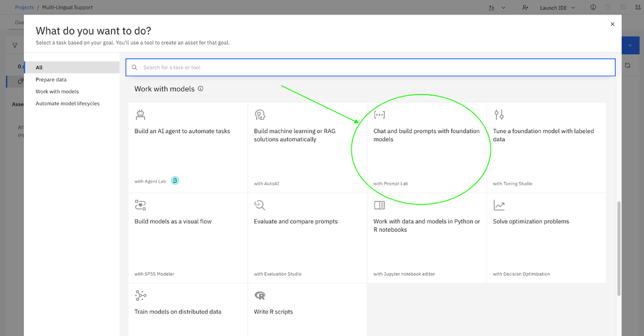Open the import/export dropdown chevron in header

[x=504, y=8]
